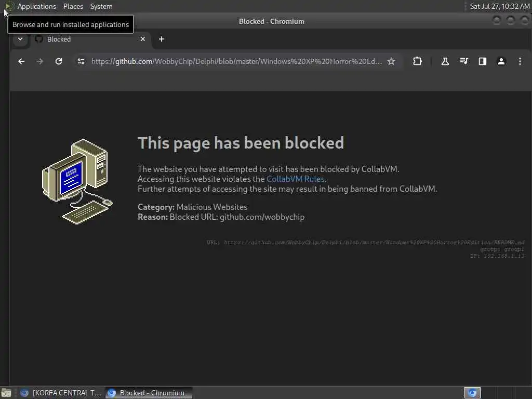
Task: Click the address bar URL
Action: [x=236, y=61]
